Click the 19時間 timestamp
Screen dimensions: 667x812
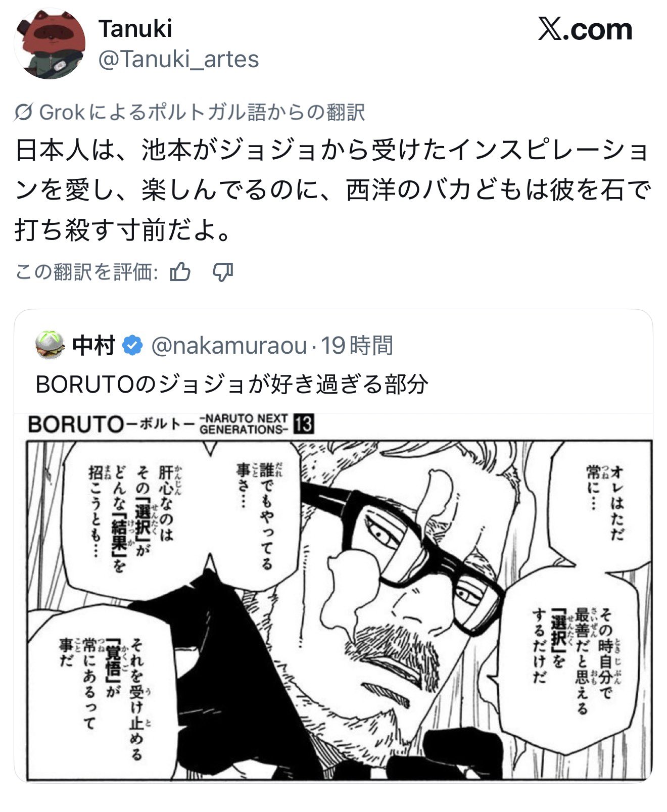click(x=357, y=346)
